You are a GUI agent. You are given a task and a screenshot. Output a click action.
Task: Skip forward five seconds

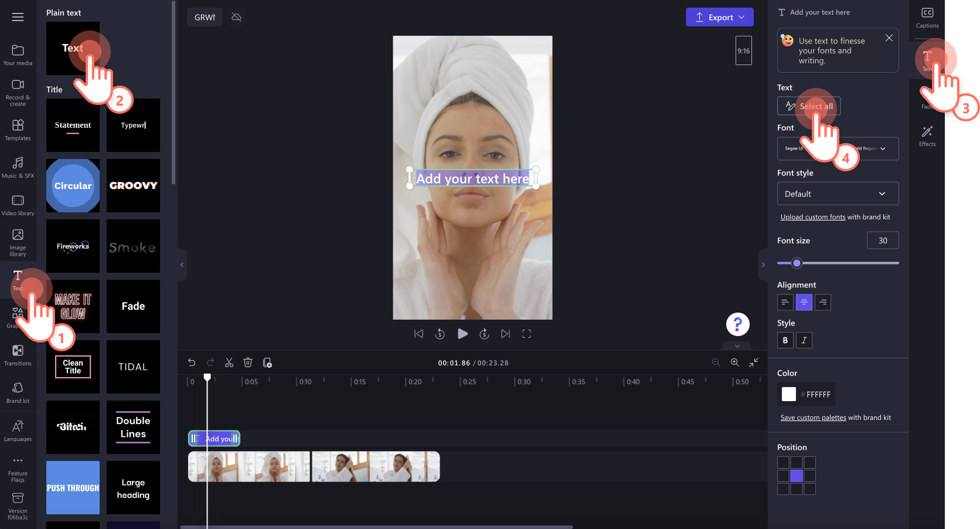pyautogui.click(x=484, y=334)
